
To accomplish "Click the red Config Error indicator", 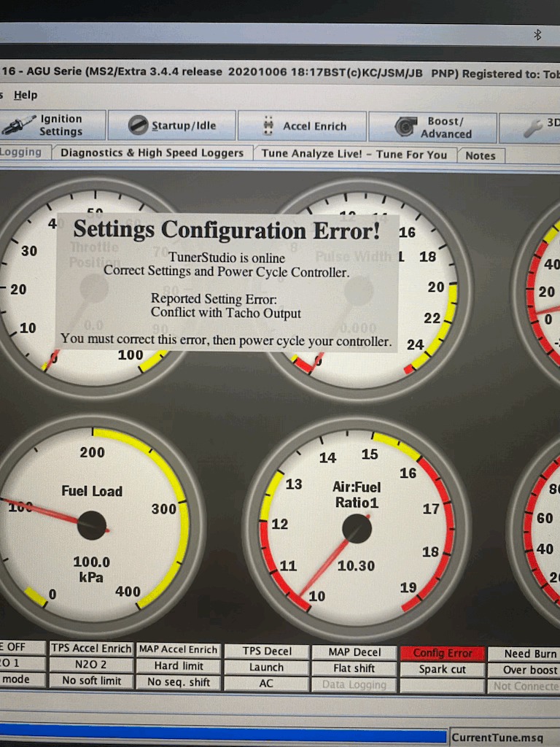I will click(443, 653).
